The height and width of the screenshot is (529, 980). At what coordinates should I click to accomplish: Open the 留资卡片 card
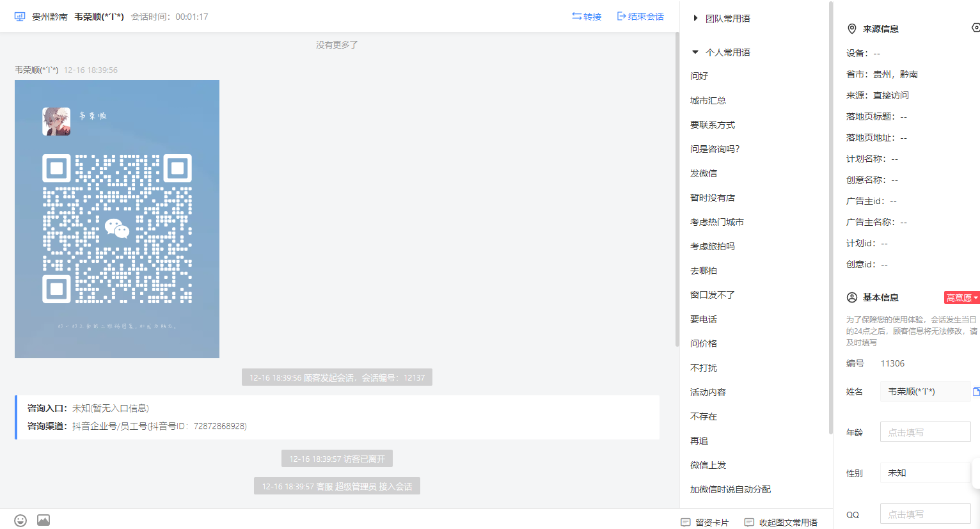click(705, 523)
